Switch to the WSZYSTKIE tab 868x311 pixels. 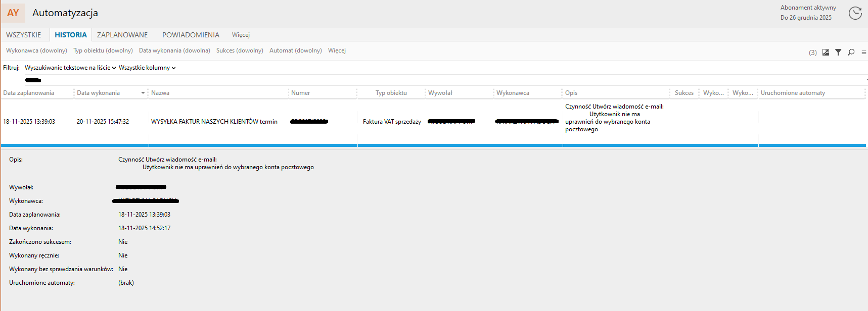[x=24, y=35]
